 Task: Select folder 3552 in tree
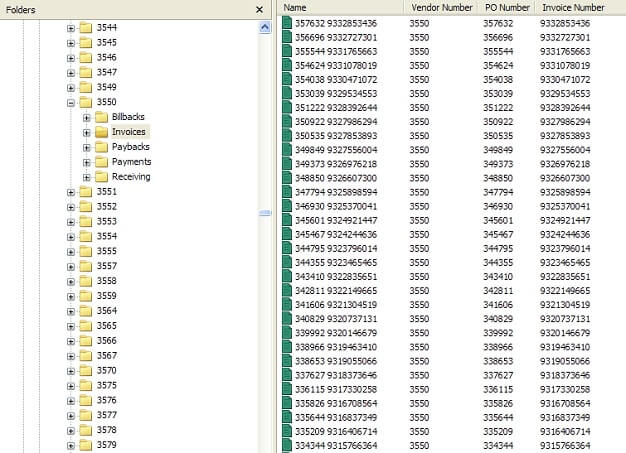tap(107, 206)
